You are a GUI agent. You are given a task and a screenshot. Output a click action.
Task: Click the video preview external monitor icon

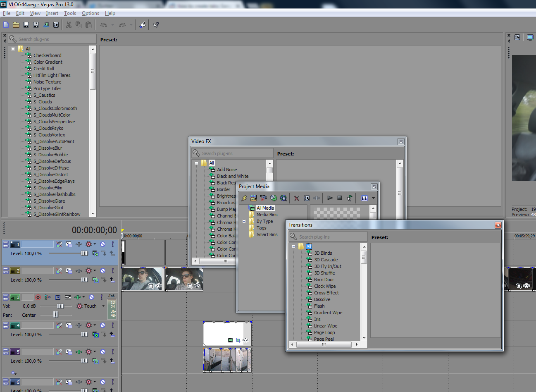[x=530, y=37]
